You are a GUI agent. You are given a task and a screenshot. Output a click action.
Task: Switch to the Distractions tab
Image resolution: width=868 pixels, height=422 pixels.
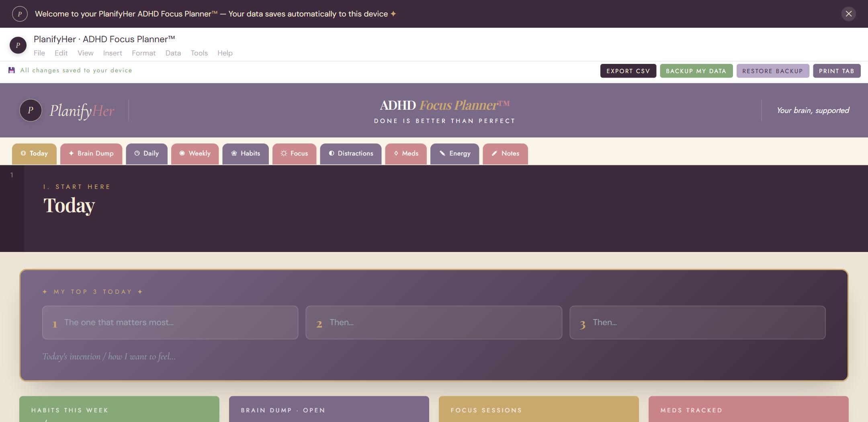[351, 154]
